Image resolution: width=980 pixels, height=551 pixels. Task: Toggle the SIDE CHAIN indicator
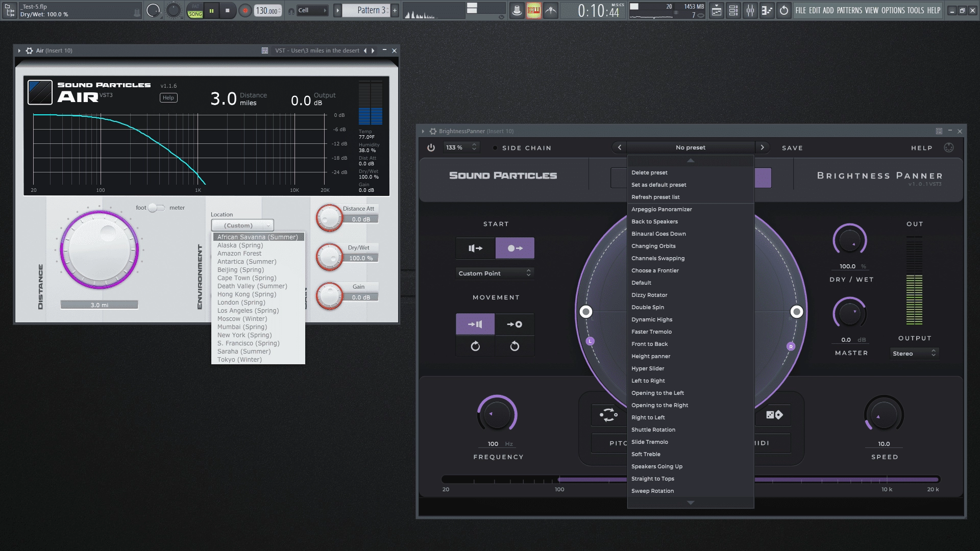pos(495,148)
